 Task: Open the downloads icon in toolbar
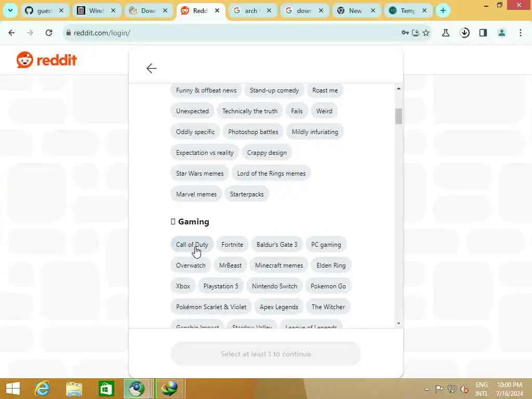(464, 33)
